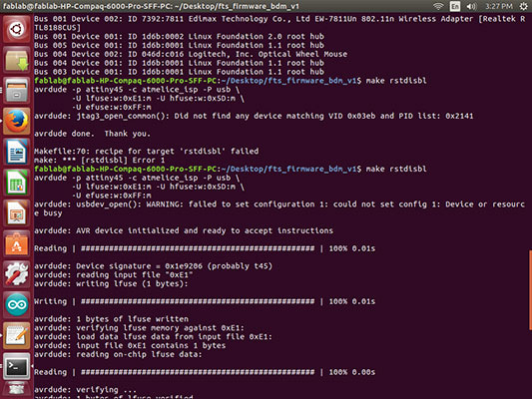Viewport: 532px width, 399px height.
Task: Open the Wi-Fi network indicator
Action: [x=438, y=6]
